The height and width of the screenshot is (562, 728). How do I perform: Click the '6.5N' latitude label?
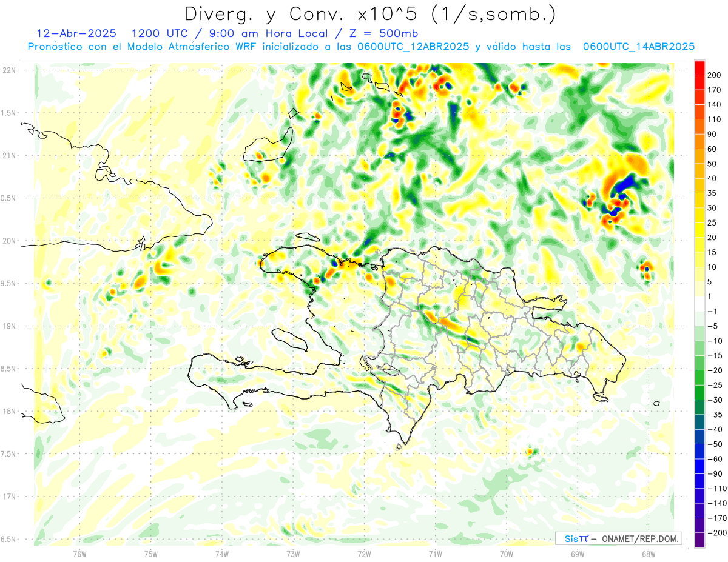9,539
